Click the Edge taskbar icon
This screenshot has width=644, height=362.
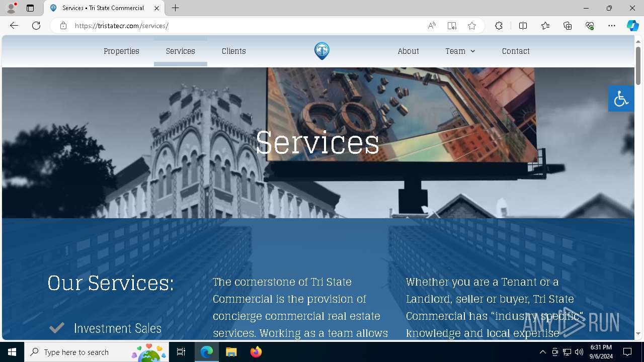click(x=207, y=352)
